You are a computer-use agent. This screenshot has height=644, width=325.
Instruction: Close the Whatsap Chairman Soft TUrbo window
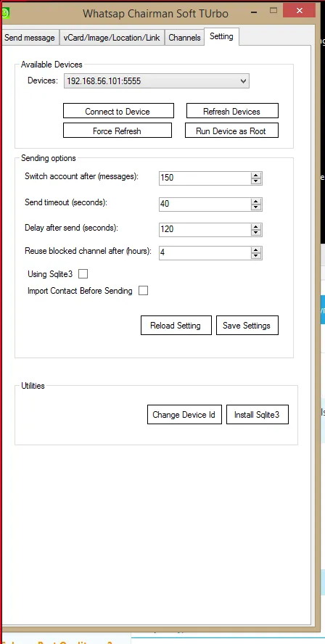pyautogui.click(x=299, y=10)
